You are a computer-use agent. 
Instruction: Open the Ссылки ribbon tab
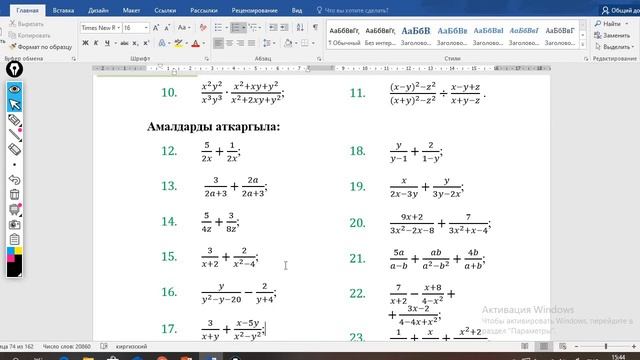pos(165,10)
